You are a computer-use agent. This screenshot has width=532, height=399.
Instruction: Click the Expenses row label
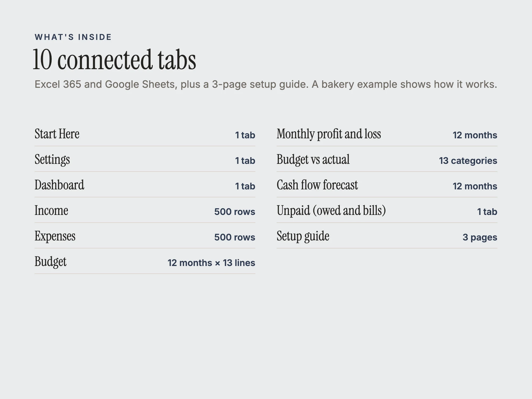(55, 236)
